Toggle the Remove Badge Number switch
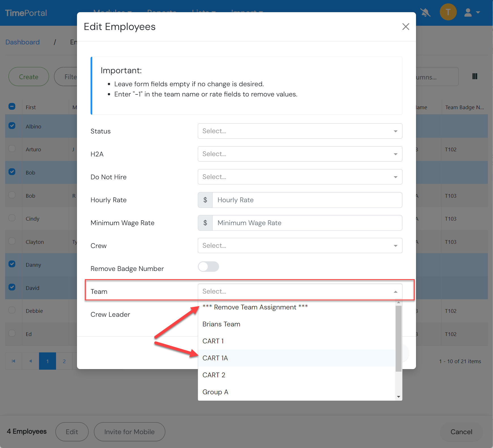 pyautogui.click(x=209, y=266)
